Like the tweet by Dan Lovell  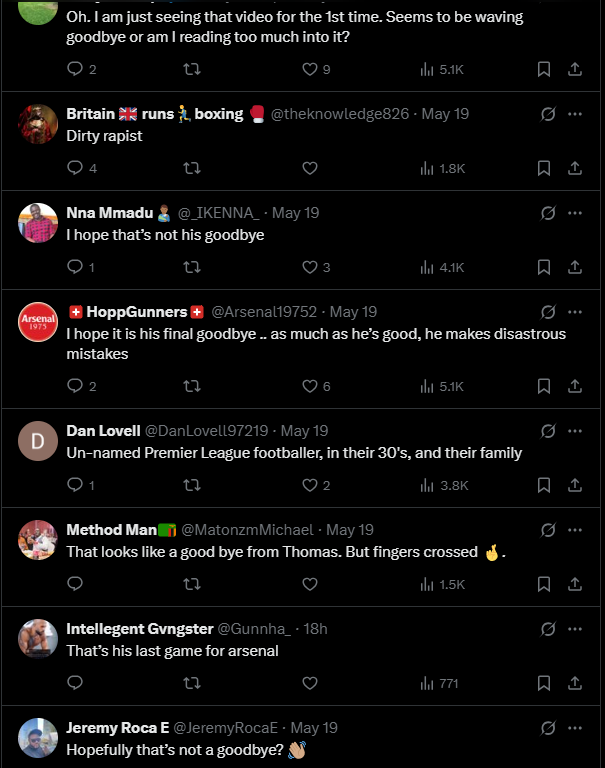pyautogui.click(x=310, y=485)
